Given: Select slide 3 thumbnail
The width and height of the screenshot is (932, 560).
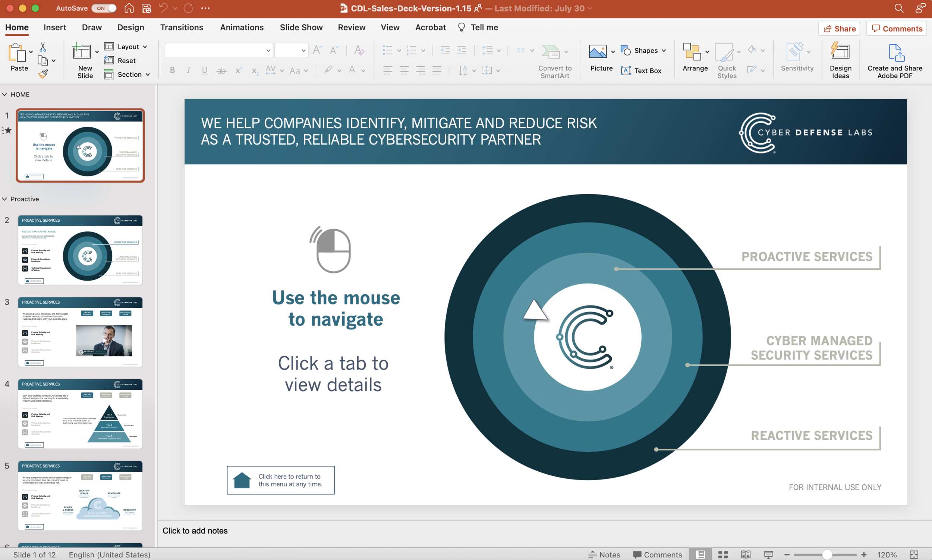Looking at the screenshot, I should pos(80,332).
